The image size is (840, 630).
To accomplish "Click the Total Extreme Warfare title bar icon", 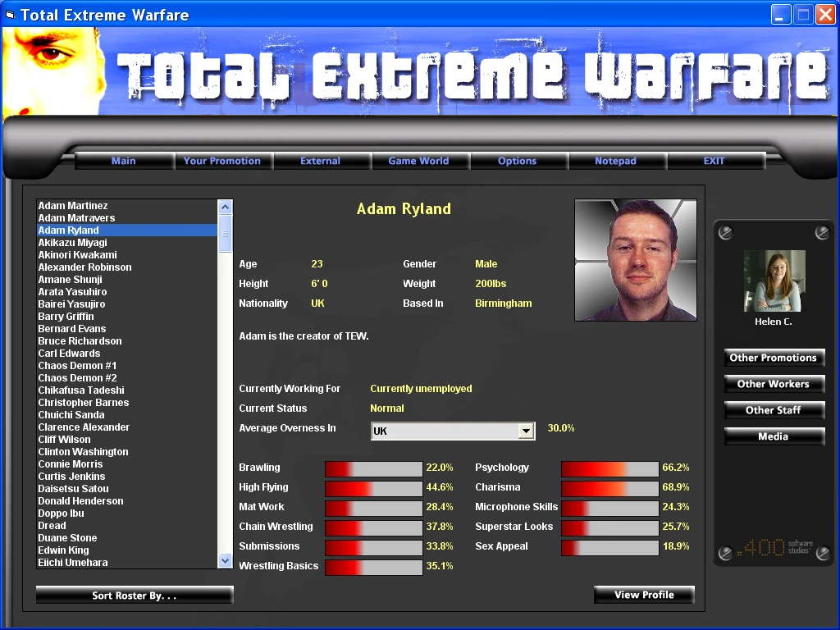I will tap(10, 15).
